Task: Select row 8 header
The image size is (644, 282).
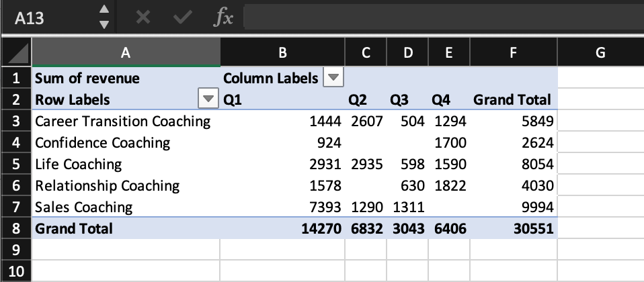Action: tap(15, 228)
